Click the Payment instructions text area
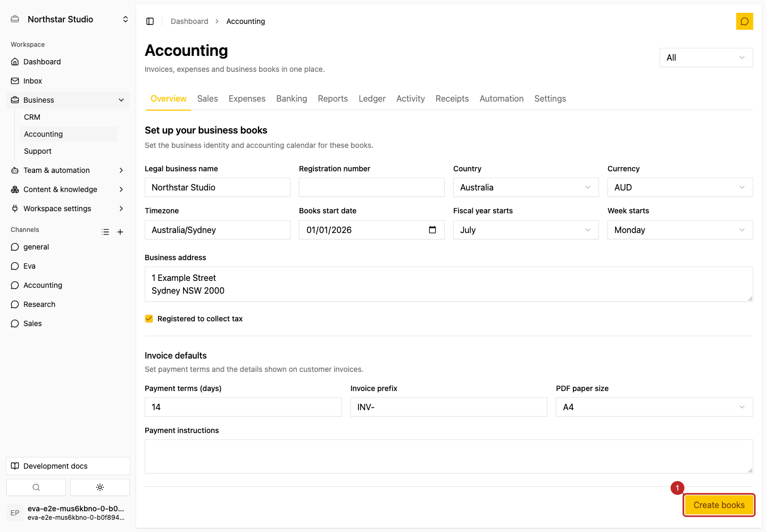Screen dimensions: 766x532 (449, 456)
